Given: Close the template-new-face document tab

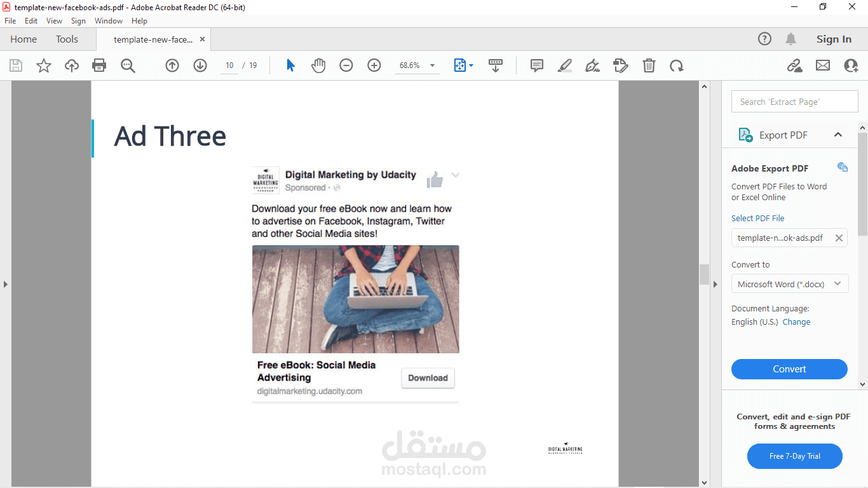Looking at the screenshot, I should point(202,39).
